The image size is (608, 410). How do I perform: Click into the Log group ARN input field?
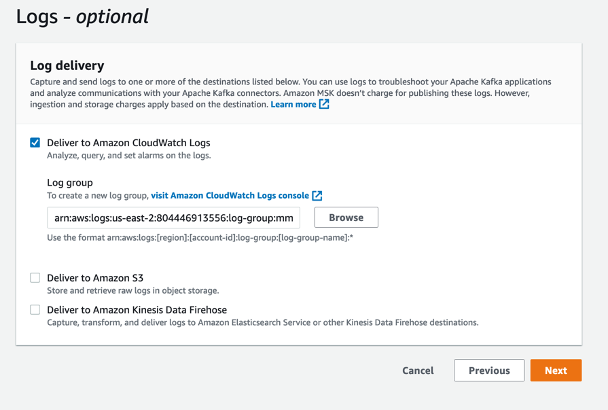click(173, 218)
